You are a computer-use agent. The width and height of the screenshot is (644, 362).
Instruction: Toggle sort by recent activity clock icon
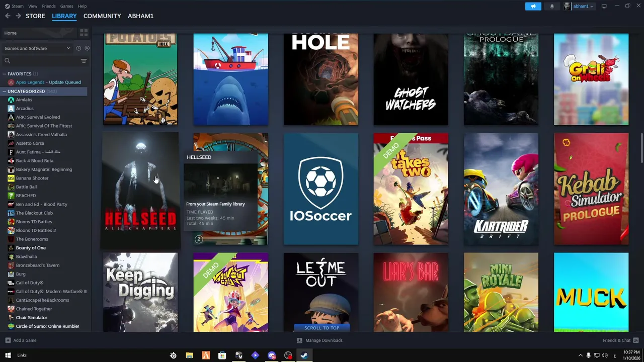(78, 48)
